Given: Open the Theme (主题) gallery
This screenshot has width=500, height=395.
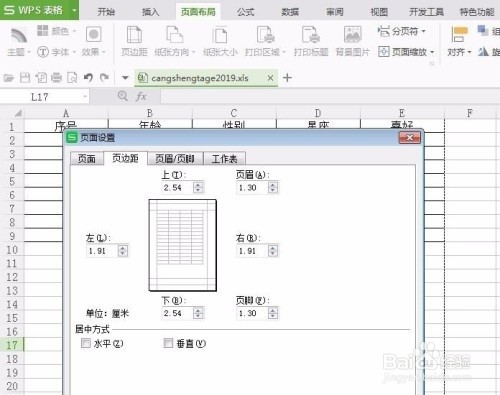Looking at the screenshot, I should pos(19,43).
